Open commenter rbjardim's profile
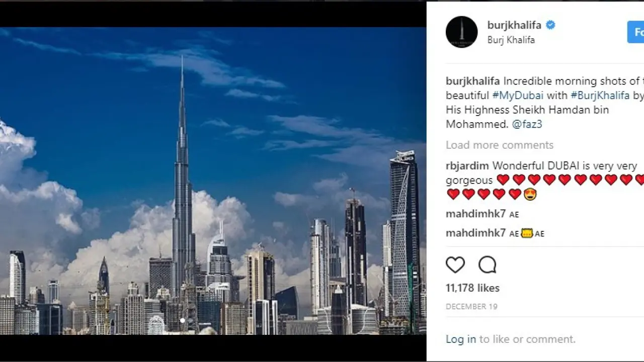 [x=467, y=166]
